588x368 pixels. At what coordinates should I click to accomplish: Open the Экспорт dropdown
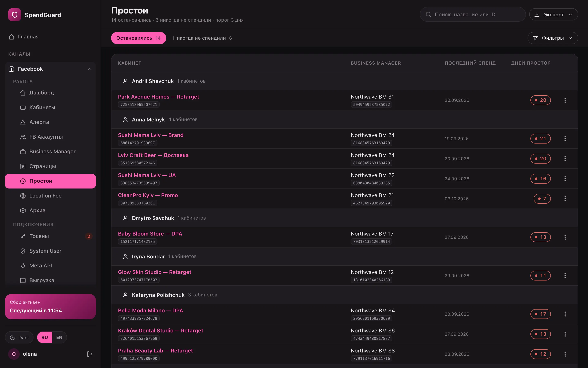(x=553, y=14)
